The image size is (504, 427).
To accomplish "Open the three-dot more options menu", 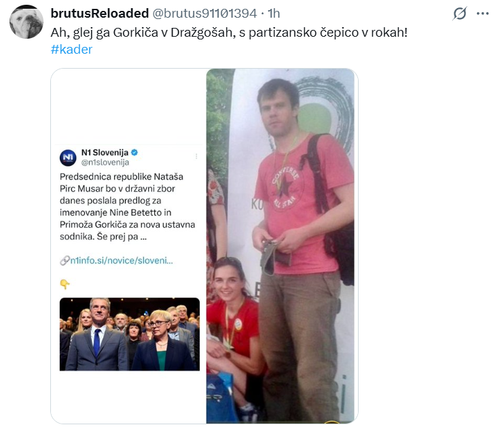I will [482, 14].
